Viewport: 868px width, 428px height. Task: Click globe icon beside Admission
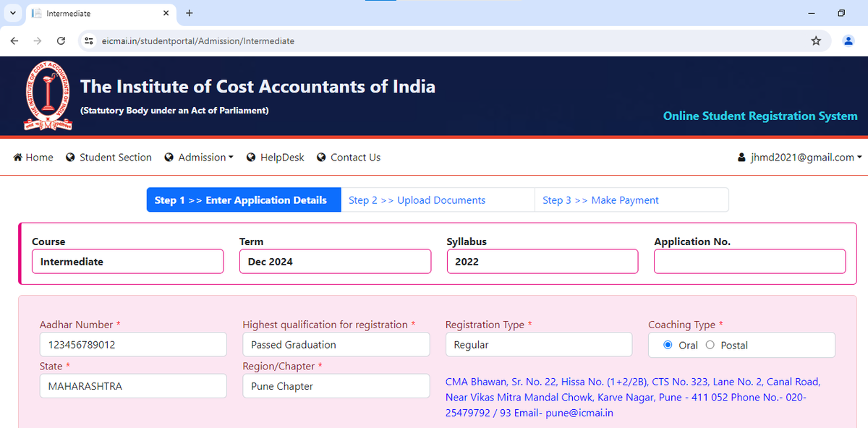[x=169, y=157]
